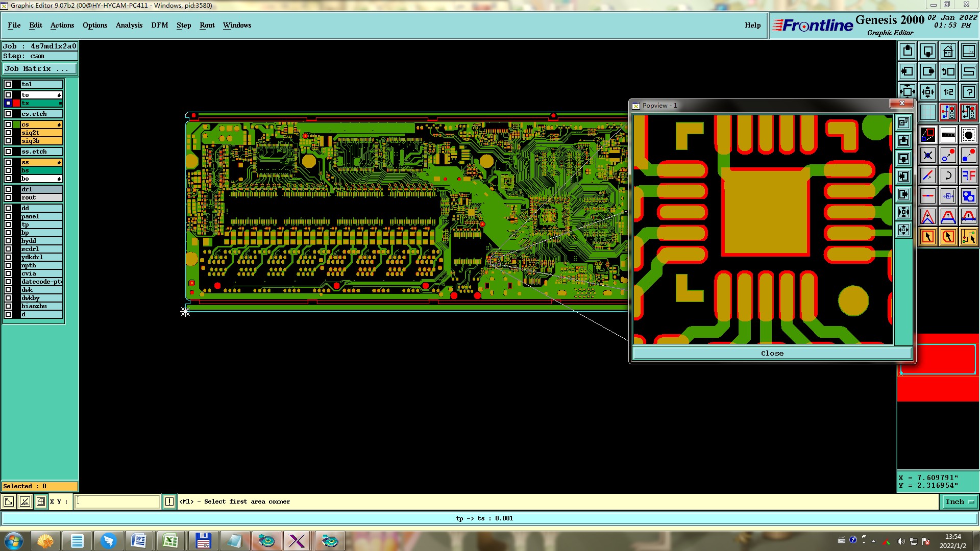This screenshot has width=980, height=551.
Task: Click the red ts layer color swatch
Action: point(16,103)
